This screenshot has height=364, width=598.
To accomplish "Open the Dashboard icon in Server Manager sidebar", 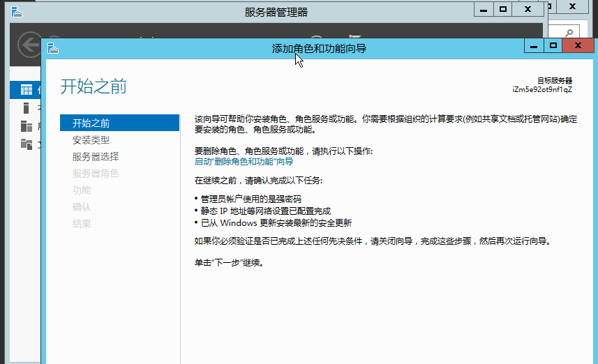I will pyautogui.click(x=27, y=90).
